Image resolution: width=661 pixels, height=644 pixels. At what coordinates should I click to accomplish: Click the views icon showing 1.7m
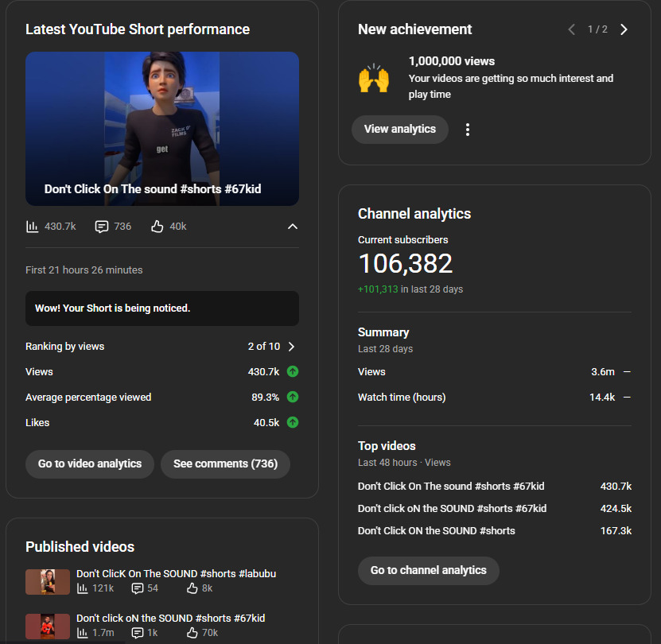83,633
